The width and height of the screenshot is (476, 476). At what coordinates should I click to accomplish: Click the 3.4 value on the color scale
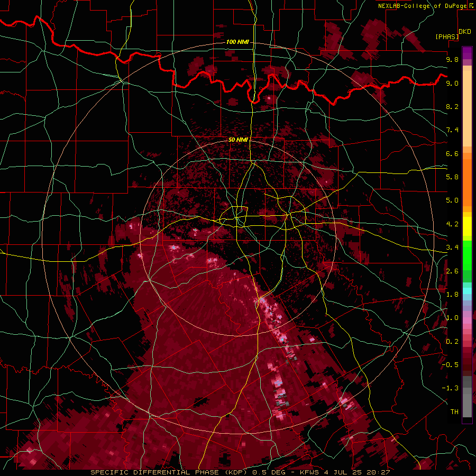click(x=452, y=248)
